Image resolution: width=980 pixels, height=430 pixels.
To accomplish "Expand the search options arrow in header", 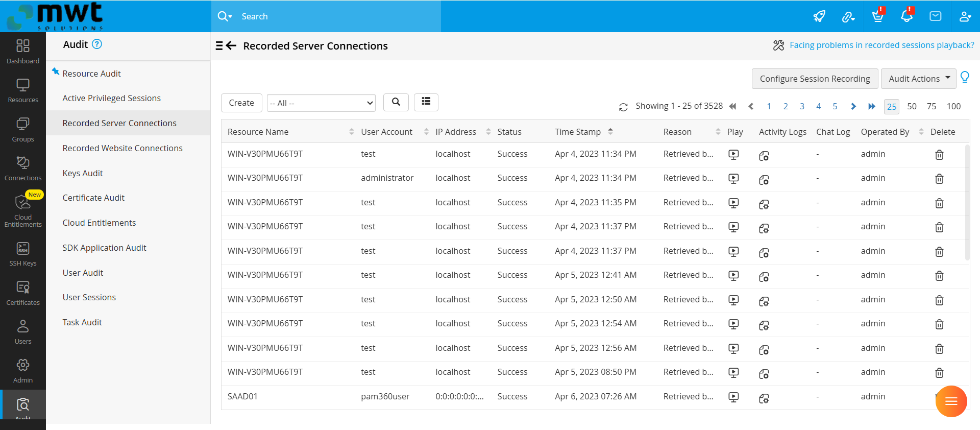I will coord(230,17).
